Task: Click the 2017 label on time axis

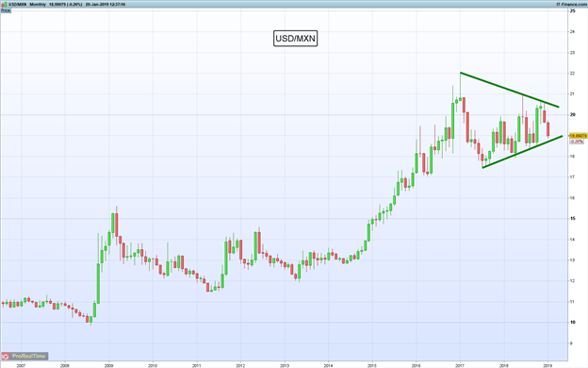Action: point(460,365)
